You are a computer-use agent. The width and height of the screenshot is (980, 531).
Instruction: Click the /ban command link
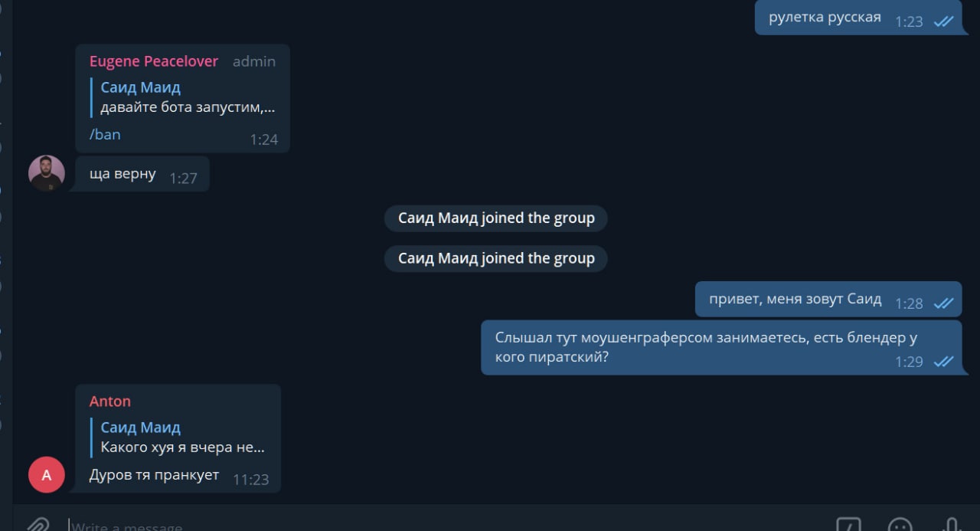click(105, 134)
